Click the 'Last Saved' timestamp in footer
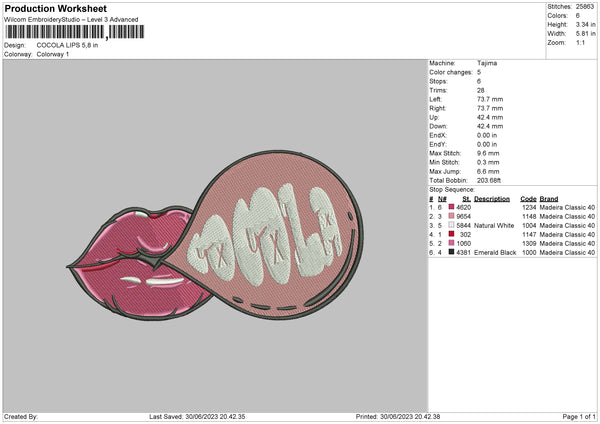600x424 pixels. pos(197,417)
